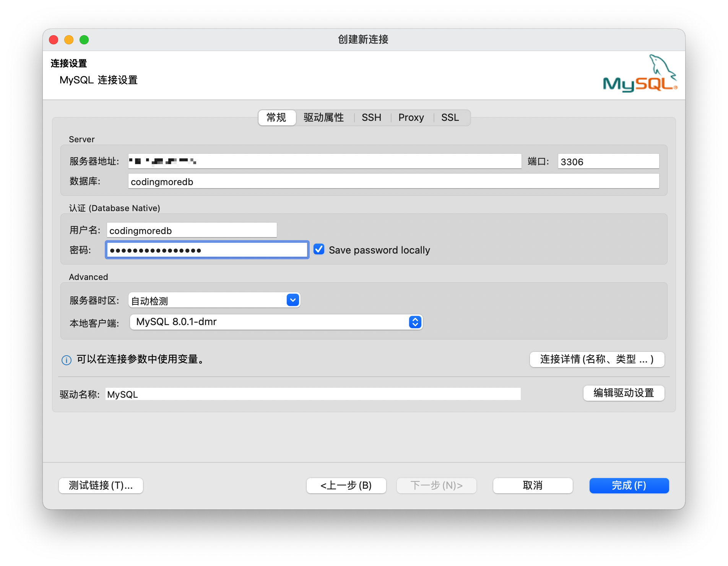Click the MySQL dolphin logo
Image resolution: width=728 pixels, height=566 pixels.
(639, 74)
